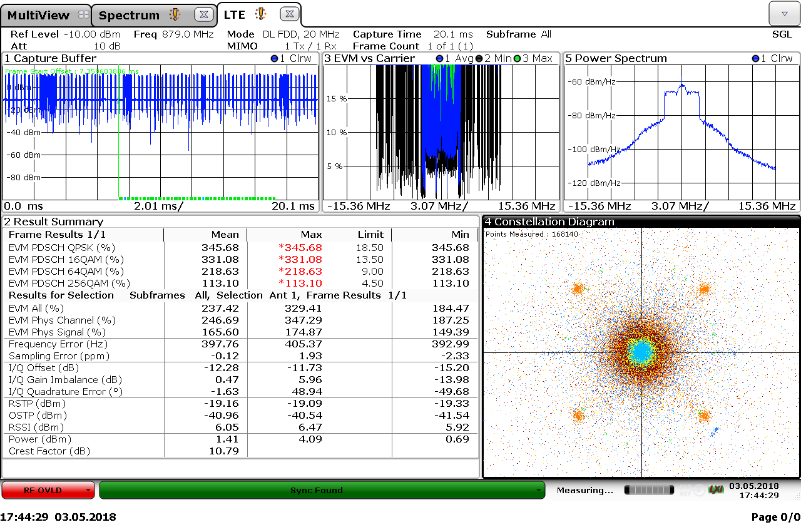The width and height of the screenshot is (801, 532).
Task: Click the EVM Phys Channel mean 246.69
Action: pyautogui.click(x=220, y=320)
